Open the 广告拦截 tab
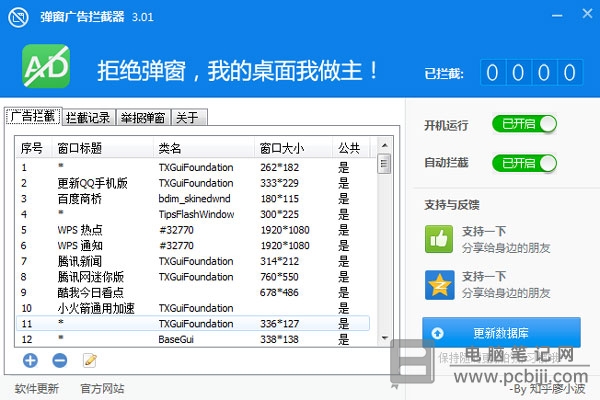This screenshot has height=400, width=600. pyautogui.click(x=33, y=116)
